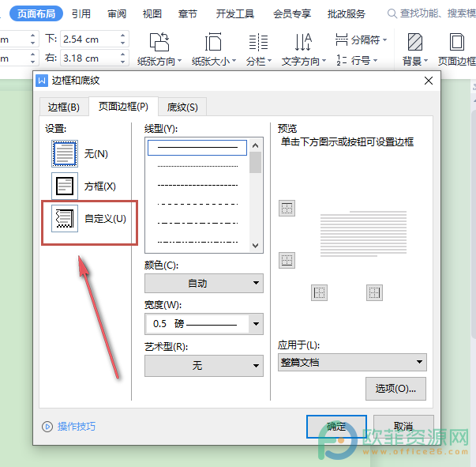Viewport: 476px width, 467px height.
Task: Click the document preview thumbnail in dialog
Action: [x=363, y=234]
